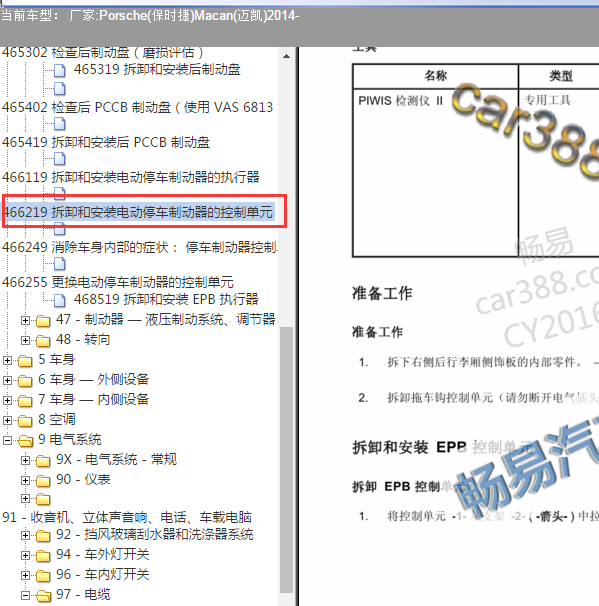The width and height of the screenshot is (599, 606).
Task: Select 466255 更换电动停车制动器的控制单元
Action: (x=118, y=282)
